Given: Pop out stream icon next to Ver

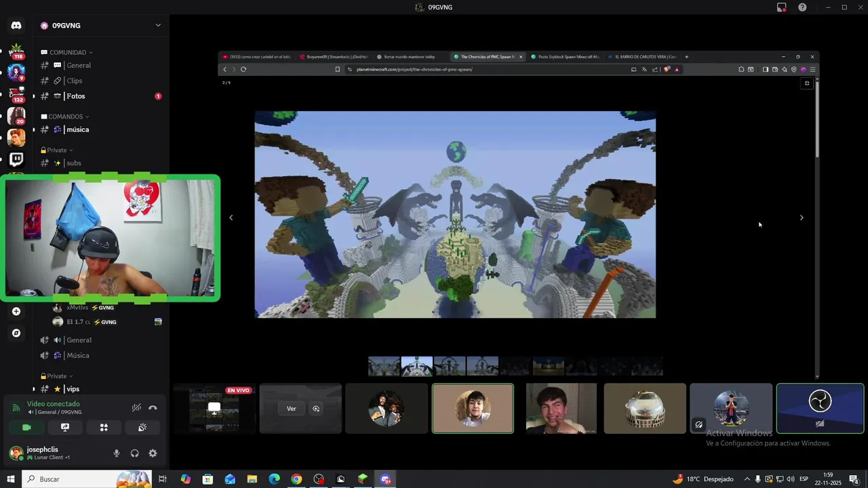Looking at the screenshot, I should (x=316, y=409).
